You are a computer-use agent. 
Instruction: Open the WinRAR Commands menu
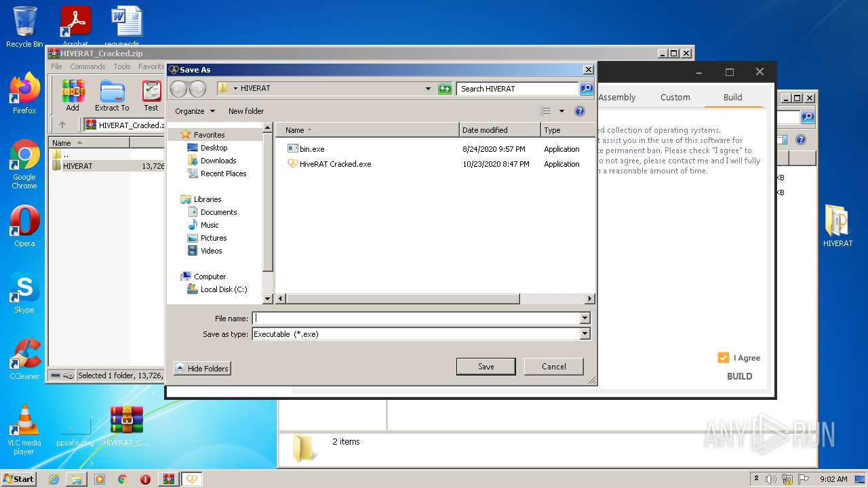click(x=87, y=66)
